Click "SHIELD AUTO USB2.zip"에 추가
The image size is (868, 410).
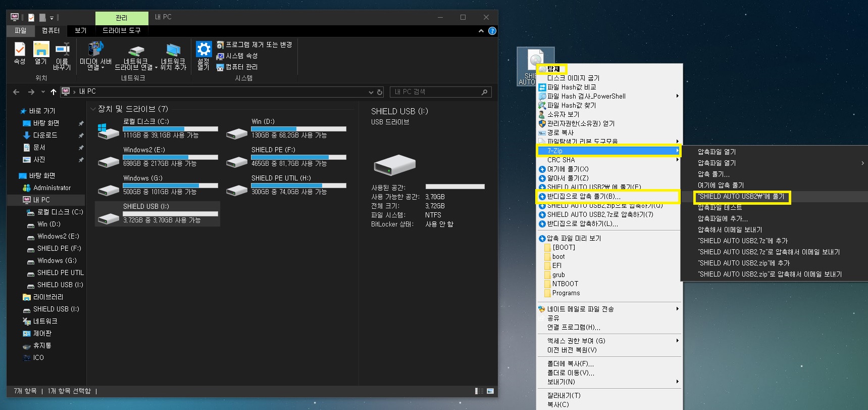coord(743,263)
